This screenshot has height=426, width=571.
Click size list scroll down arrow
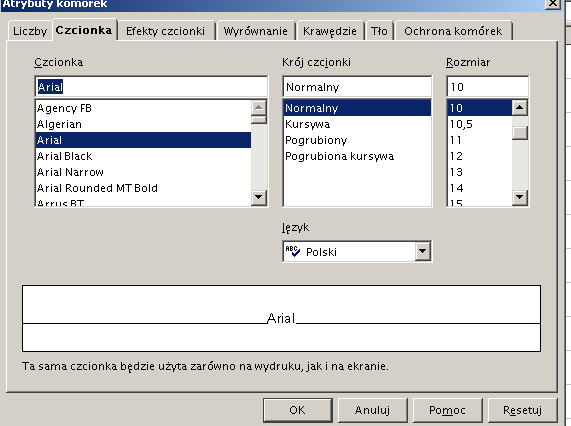pos(520,197)
